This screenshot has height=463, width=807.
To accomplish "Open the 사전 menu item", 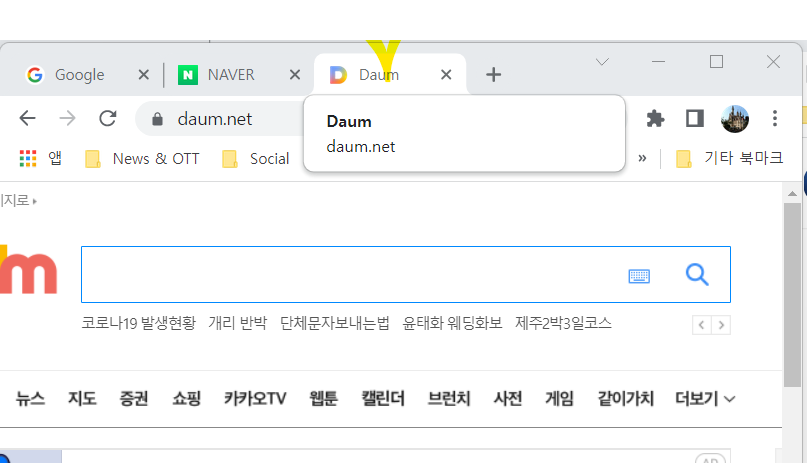I will click(508, 399).
